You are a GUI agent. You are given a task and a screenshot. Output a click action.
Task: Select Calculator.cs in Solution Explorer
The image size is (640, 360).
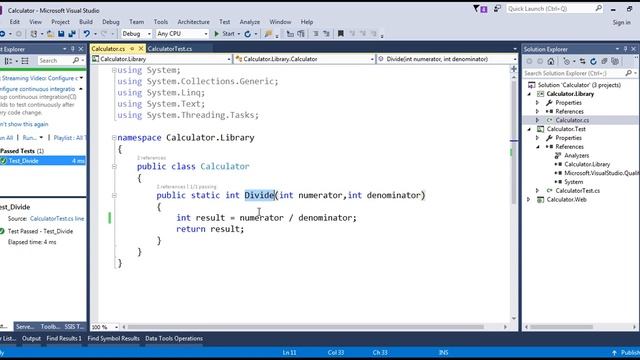[572, 120]
